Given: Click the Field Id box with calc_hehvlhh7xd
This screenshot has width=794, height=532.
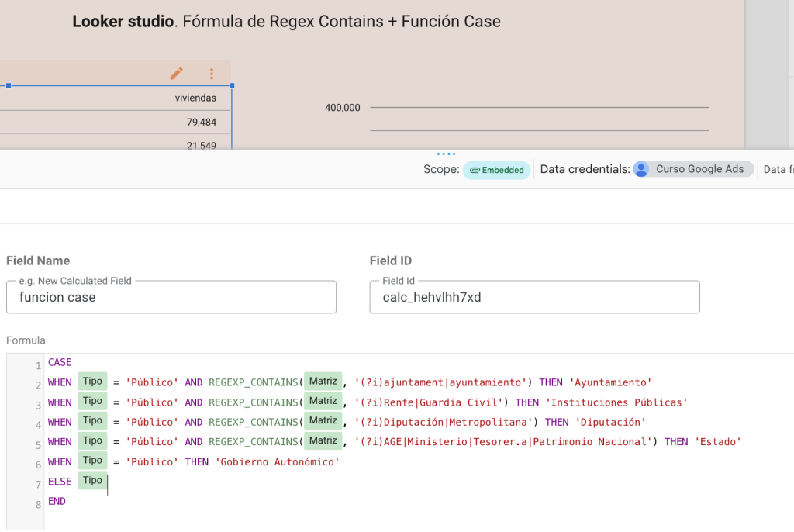Looking at the screenshot, I should click(535, 297).
